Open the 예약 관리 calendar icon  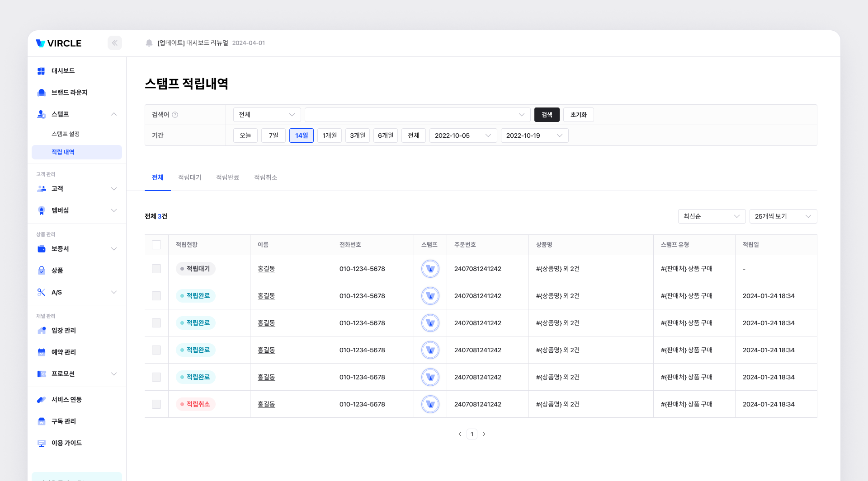coord(41,352)
